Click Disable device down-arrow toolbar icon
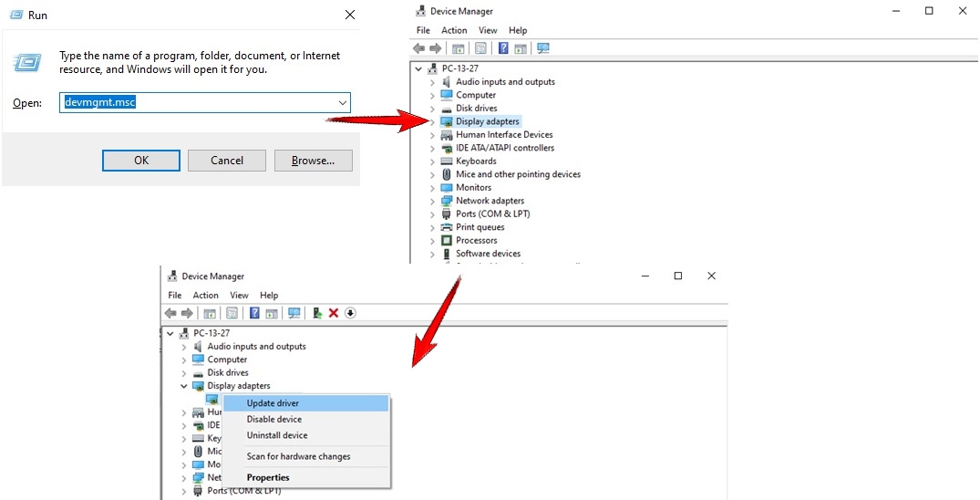The width and height of the screenshot is (980, 500). click(350, 313)
